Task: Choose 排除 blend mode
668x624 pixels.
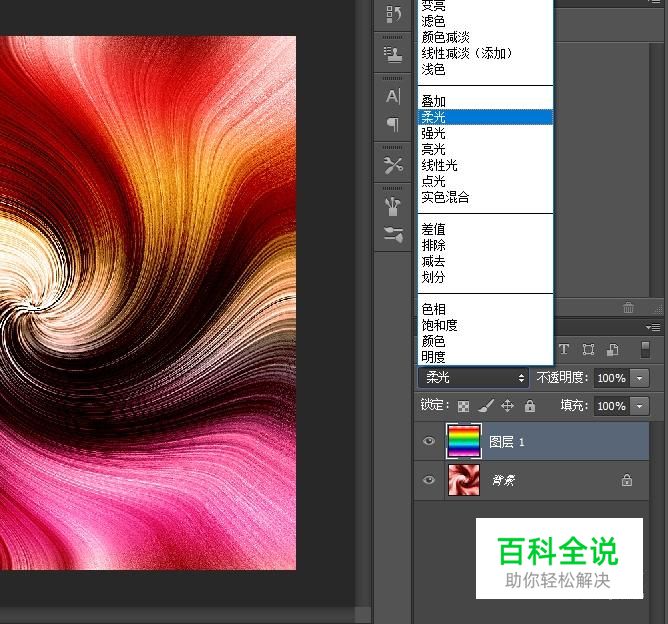Action: point(485,245)
